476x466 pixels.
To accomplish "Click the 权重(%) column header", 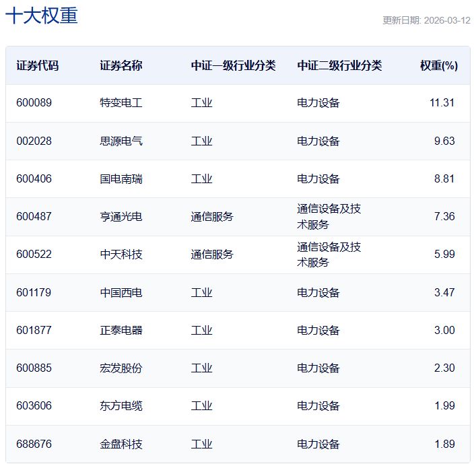I will [x=438, y=65].
